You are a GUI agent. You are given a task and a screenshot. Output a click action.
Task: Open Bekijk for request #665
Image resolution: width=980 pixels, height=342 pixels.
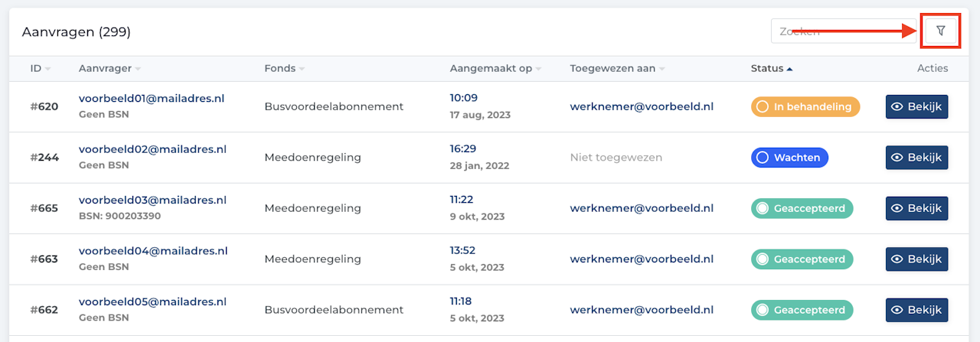[917, 208]
